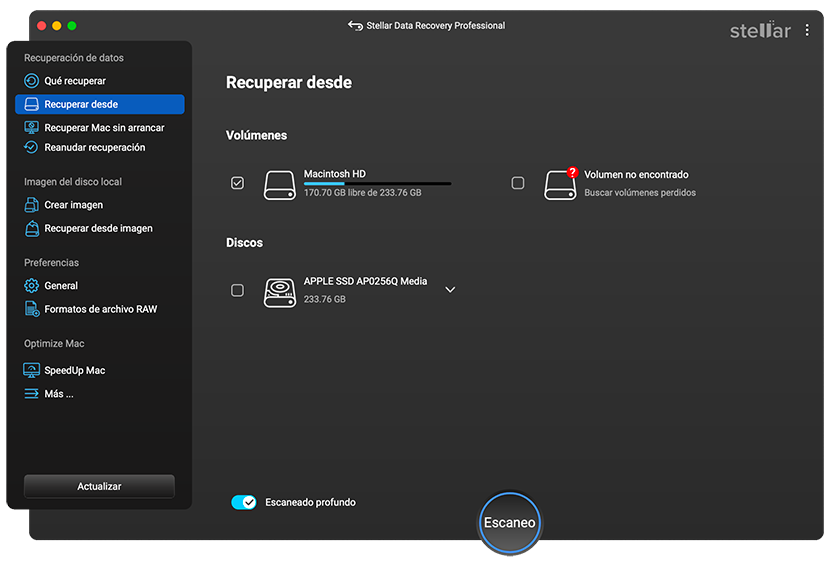The width and height of the screenshot is (831, 576).
Task: Check the Volumen no encontrado checkbox
Action: 518,183
